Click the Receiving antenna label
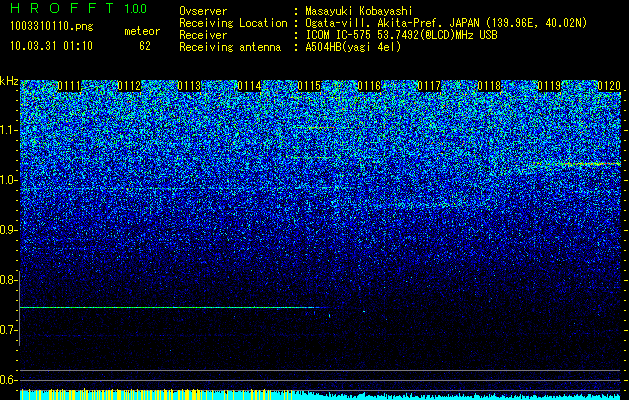Screen dimensions: 629x400 point(230,47)
